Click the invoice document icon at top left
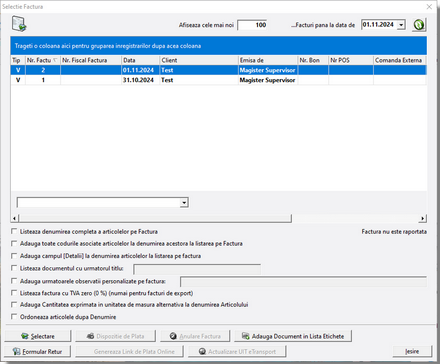The height and width of the screenshot is (364, 440). pos(19,24)
